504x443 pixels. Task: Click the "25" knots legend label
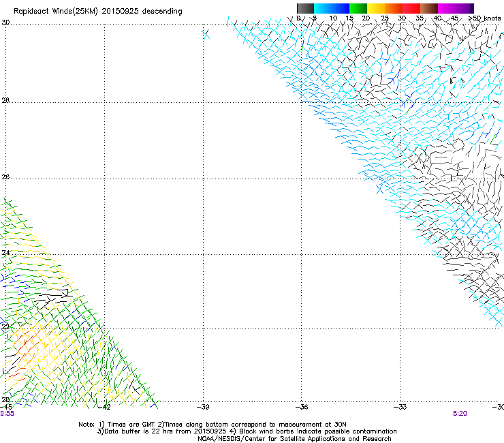pyautogui.click(x=385, y=18)
